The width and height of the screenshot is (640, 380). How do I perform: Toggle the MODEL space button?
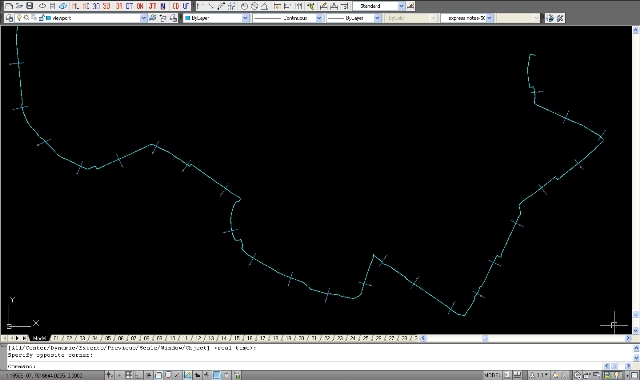pos(492,375)
